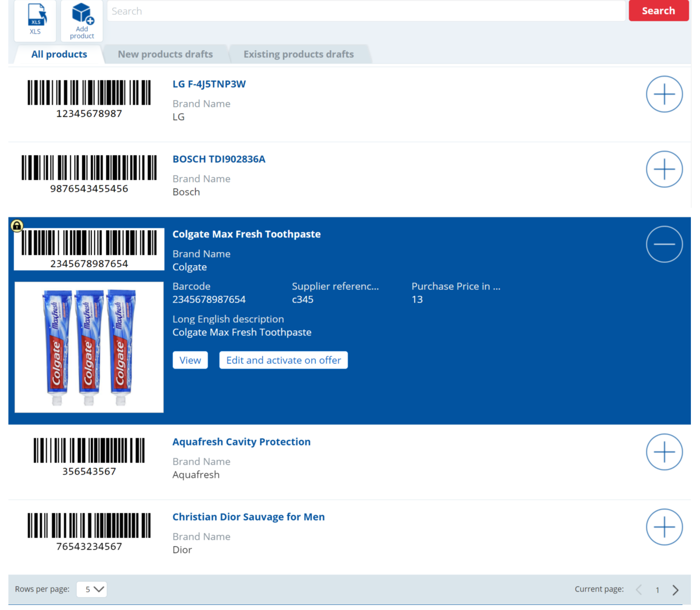Click the Rows per page label
Viewport: 700px width, 610px height.
[x=42, y=589]
